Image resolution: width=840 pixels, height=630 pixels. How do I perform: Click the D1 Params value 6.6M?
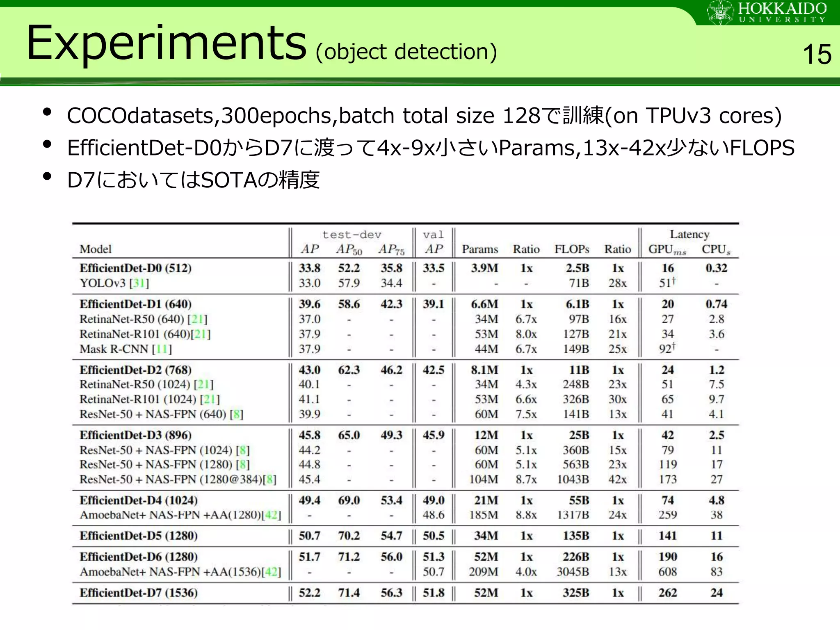(x=484, y=304)
